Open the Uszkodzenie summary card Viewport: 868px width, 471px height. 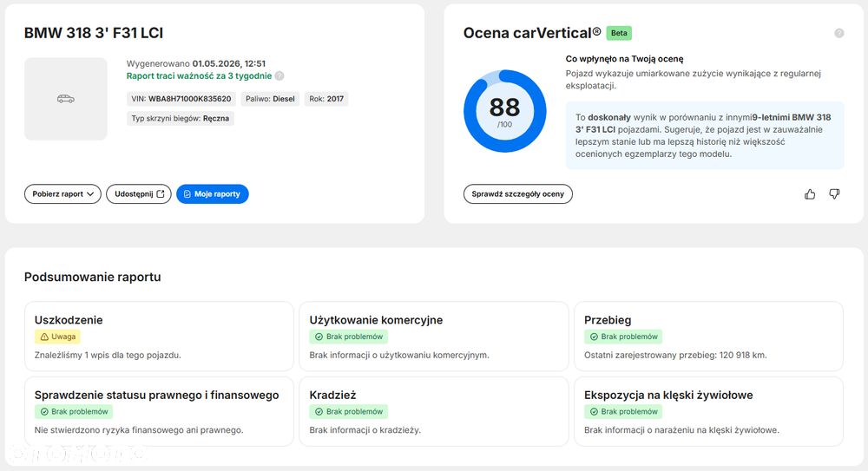click(159, 336)
